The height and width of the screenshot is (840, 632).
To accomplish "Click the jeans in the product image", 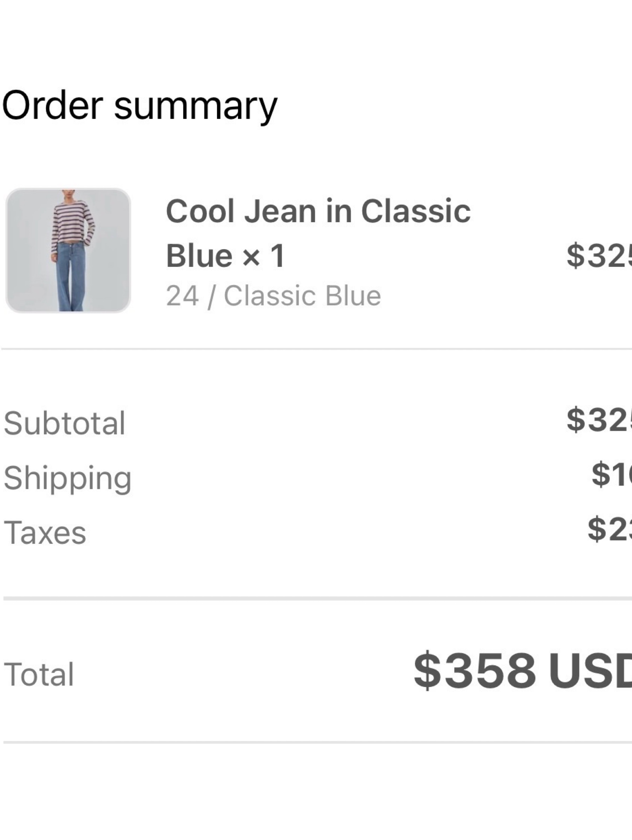I will coord(71,277).
